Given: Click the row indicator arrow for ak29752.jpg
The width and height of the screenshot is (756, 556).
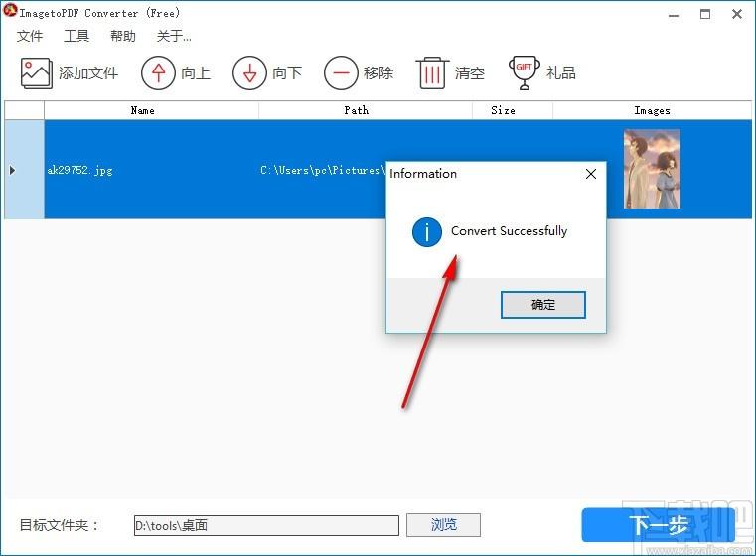Looking at the screenshot, I should [x=13, y=170].
